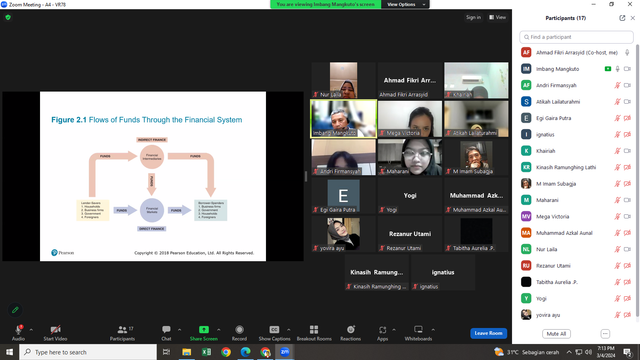The width and height of the screenshot is (640, 360).
Task: Click the panel divider handle beside gallery
Action: pyautogui.click(x=306, y=176)
